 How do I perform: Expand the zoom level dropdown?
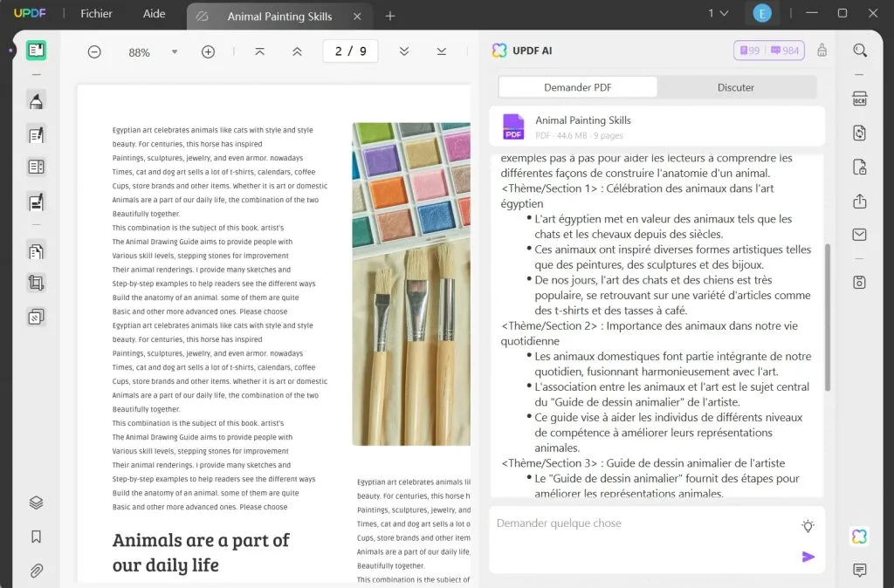point(174,52)
